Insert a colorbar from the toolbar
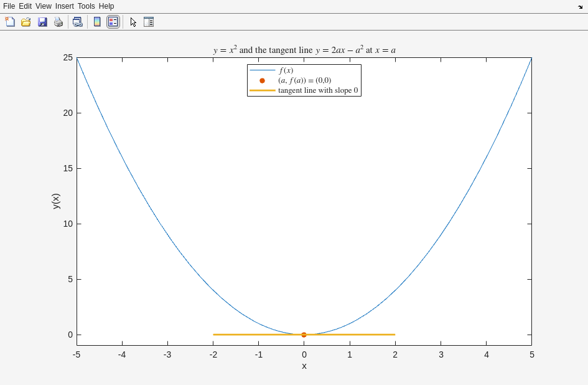 pos(97,22)
